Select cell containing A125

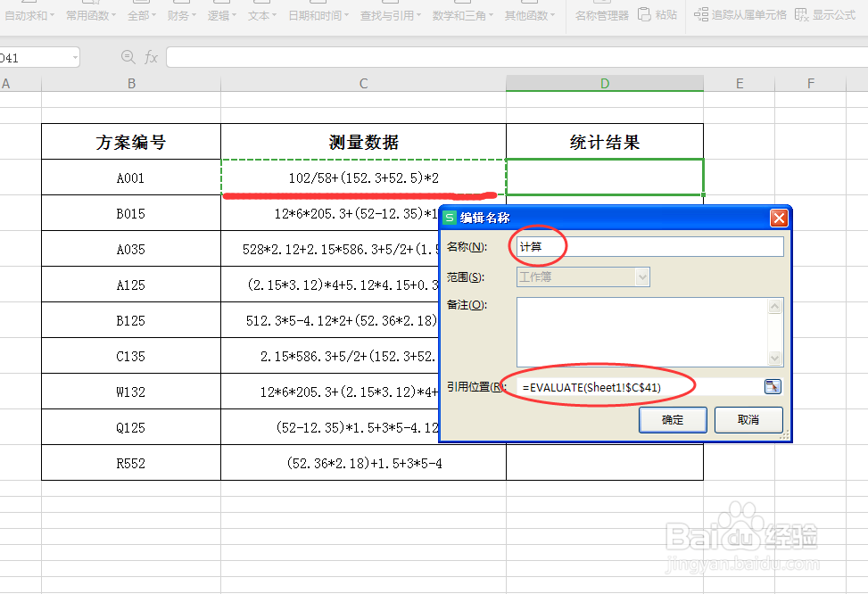click(x=131, y=285)
